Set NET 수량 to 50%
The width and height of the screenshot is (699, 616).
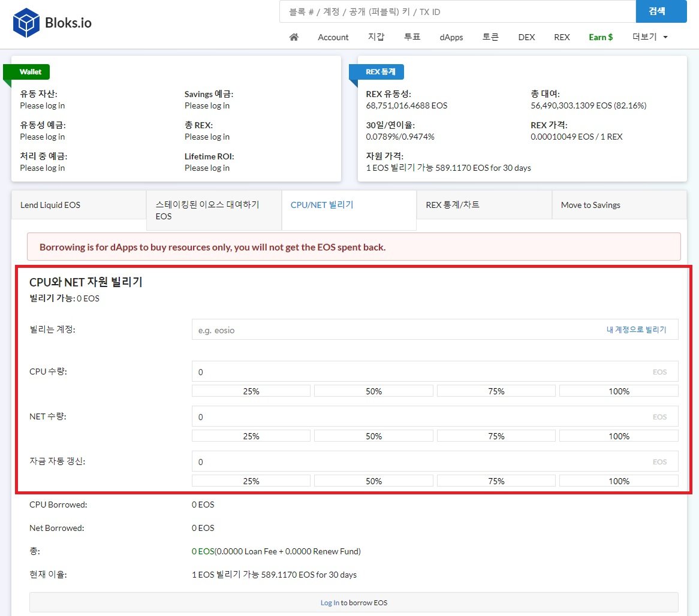(x=373, y=436)
